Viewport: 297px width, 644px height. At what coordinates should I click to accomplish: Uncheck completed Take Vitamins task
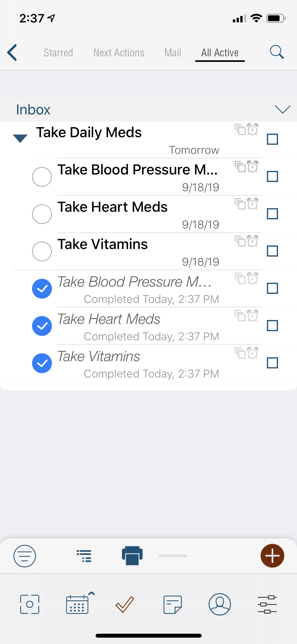point(42,363)
